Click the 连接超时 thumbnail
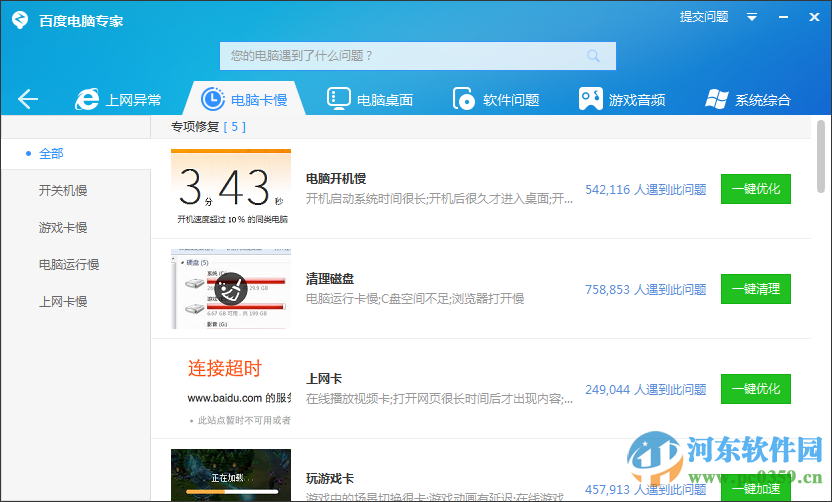The image size is (832, 502). 231,389
